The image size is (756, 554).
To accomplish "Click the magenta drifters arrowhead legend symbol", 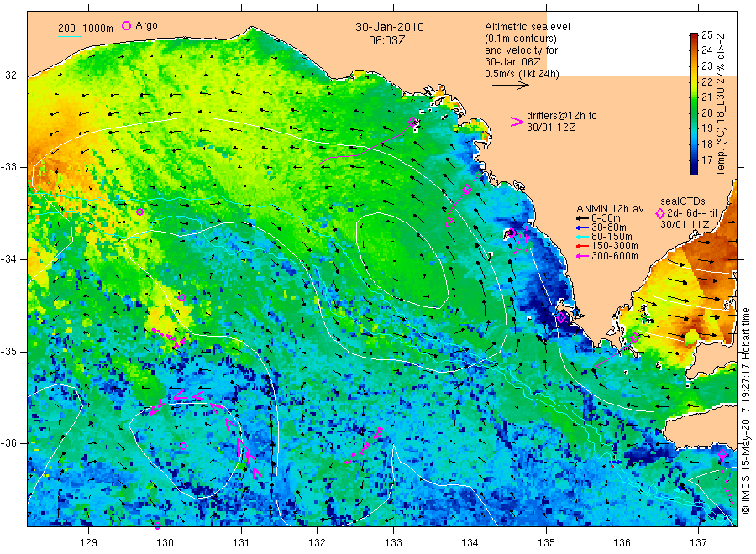I will [x=517, y=122].
